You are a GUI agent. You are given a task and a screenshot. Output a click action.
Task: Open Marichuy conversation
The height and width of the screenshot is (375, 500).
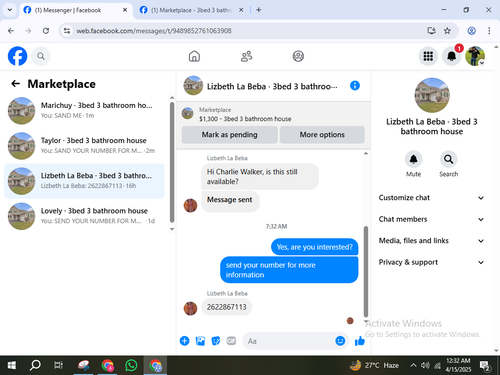pyautogui.click(x=84, y=111)
